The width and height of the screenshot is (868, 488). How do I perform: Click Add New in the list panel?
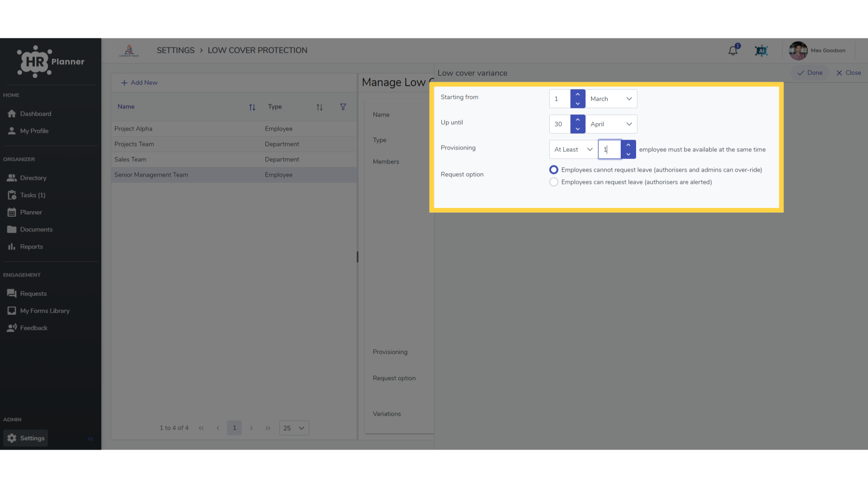click(139, 83)
